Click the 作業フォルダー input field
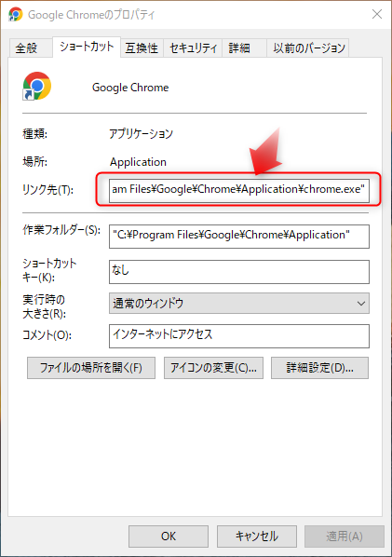 (x=239, y=237)
